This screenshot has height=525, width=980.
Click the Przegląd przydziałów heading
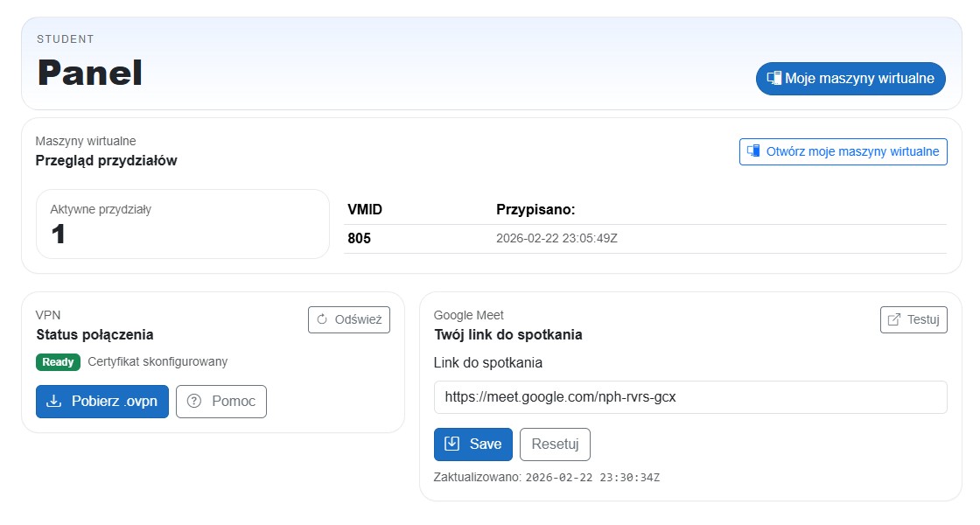click(x=106, y=160)
